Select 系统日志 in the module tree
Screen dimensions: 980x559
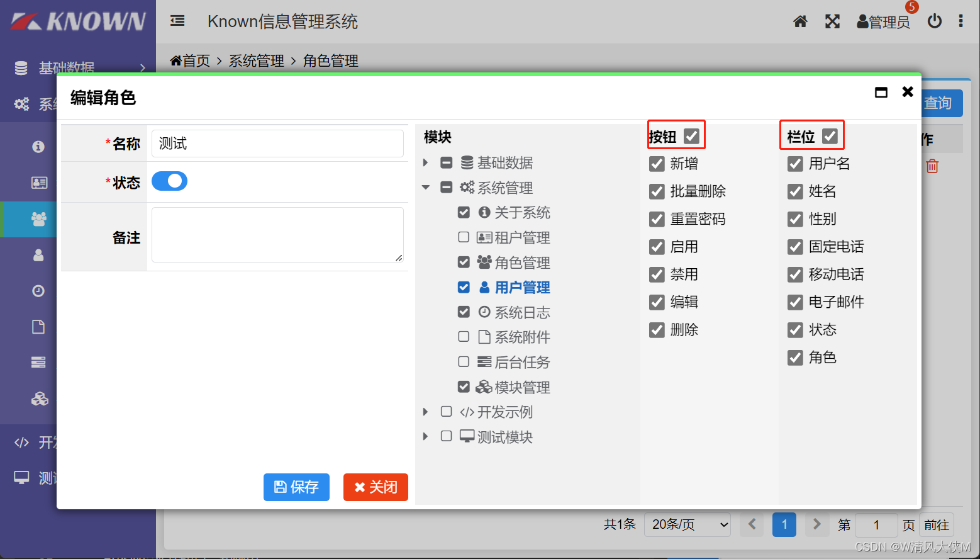(x=522, y=313)
